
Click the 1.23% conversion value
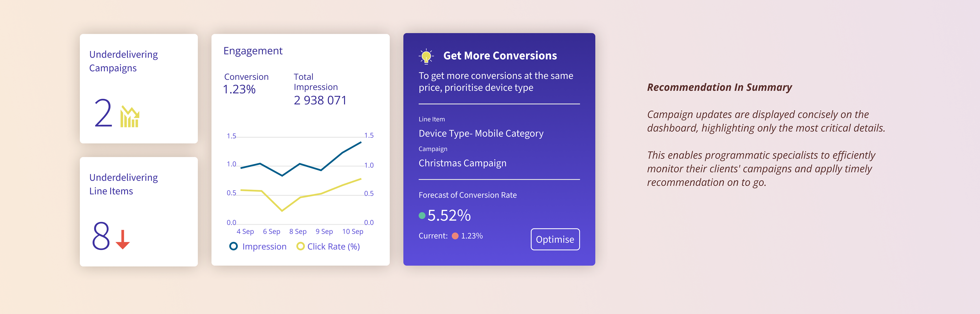[x=239, y=89]
